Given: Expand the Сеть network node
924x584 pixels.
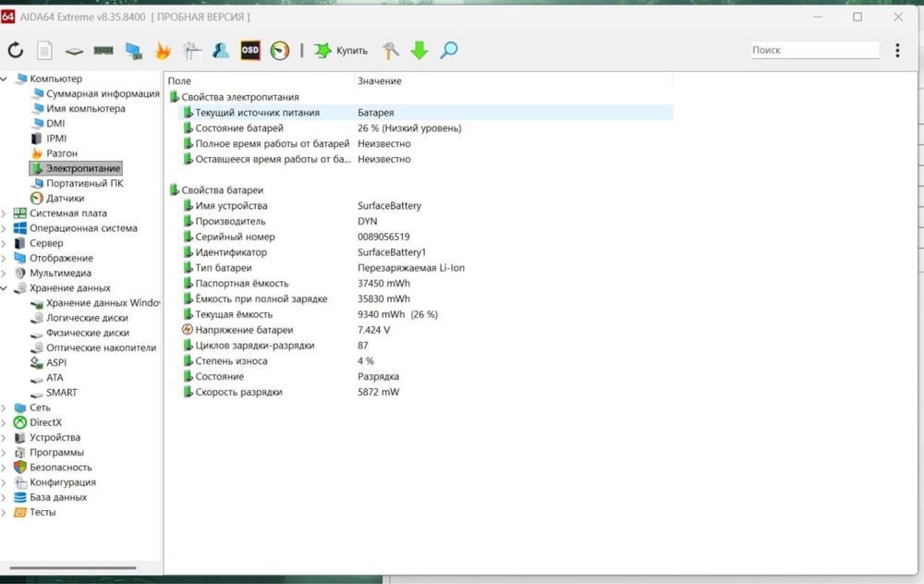Looking at the screenshot, I should (x=4, y=408).
